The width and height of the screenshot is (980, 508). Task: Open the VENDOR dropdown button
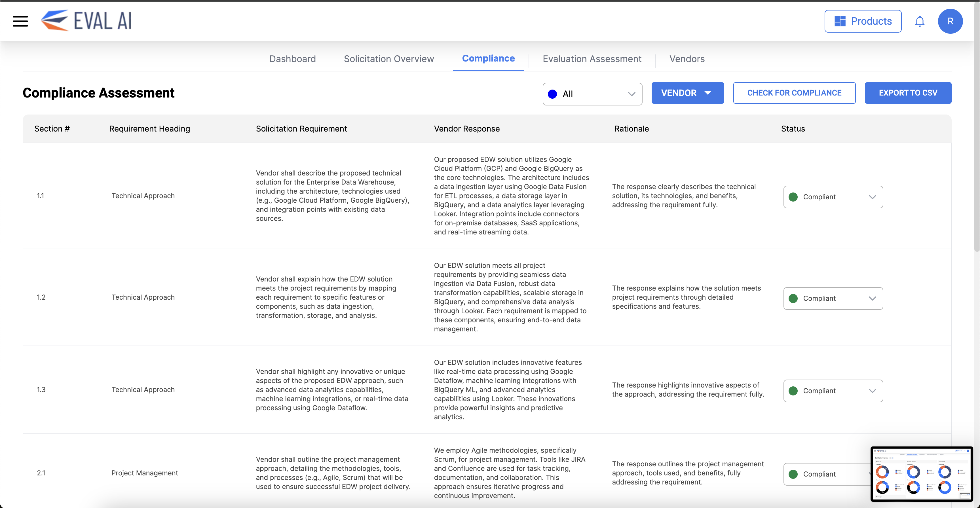687,93
